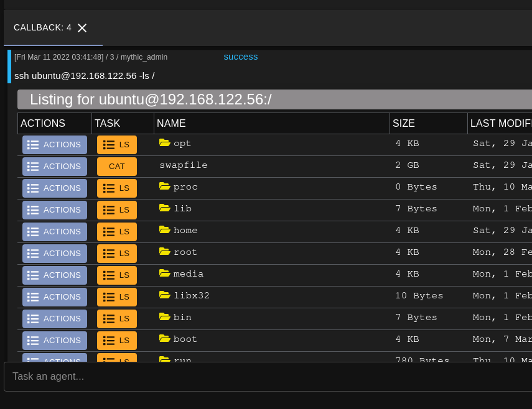Open the lib folder icon

(164, 208)
